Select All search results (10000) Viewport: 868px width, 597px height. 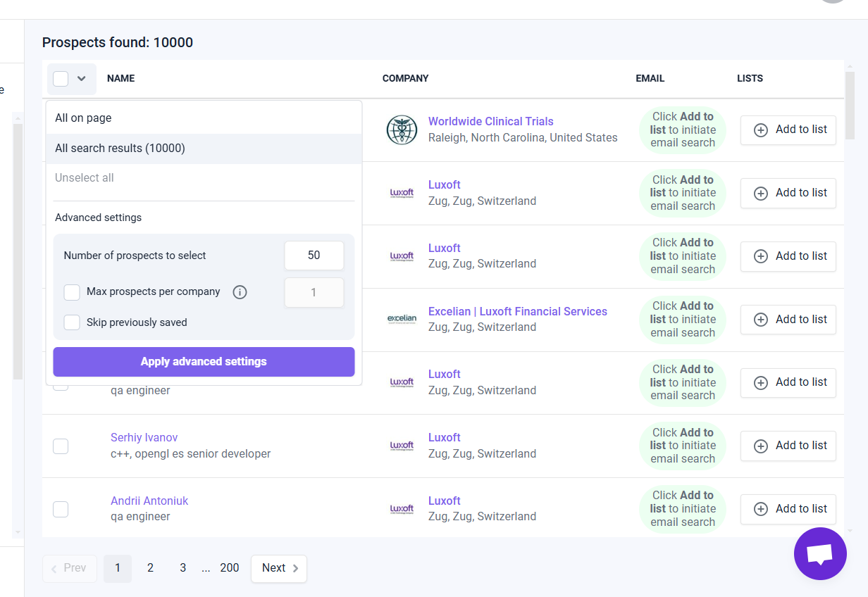[120, 148]
